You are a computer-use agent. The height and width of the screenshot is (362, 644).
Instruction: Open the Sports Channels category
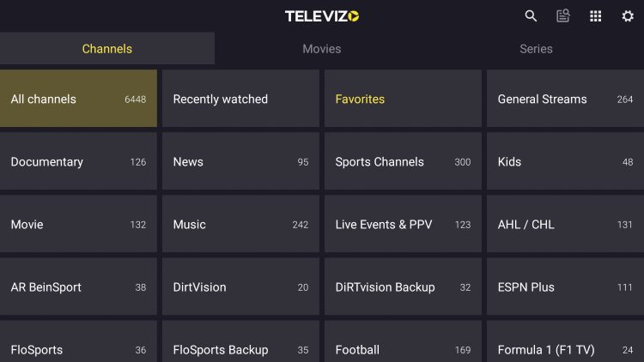pyautogui.click(x=403, y=161)
